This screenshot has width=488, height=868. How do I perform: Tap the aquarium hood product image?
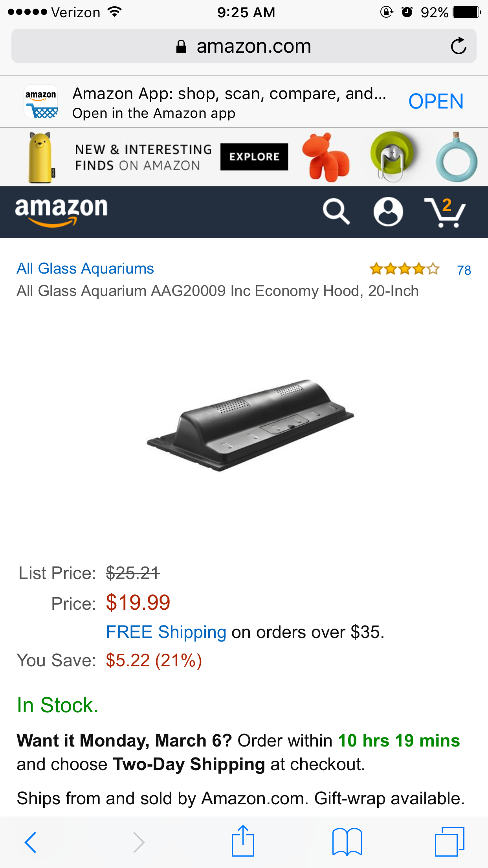coord(250,425)
